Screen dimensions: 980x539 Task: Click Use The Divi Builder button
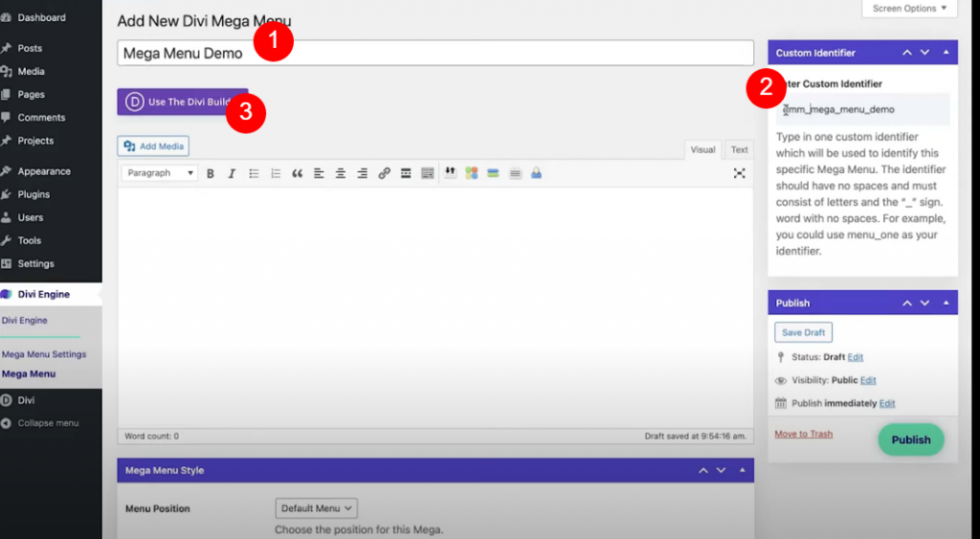tap(183, 101)
